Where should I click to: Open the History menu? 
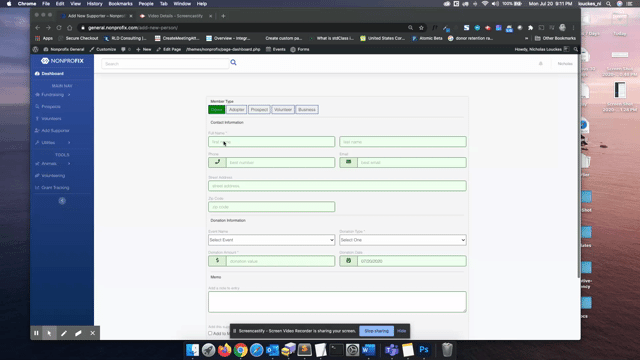point(94,4)
